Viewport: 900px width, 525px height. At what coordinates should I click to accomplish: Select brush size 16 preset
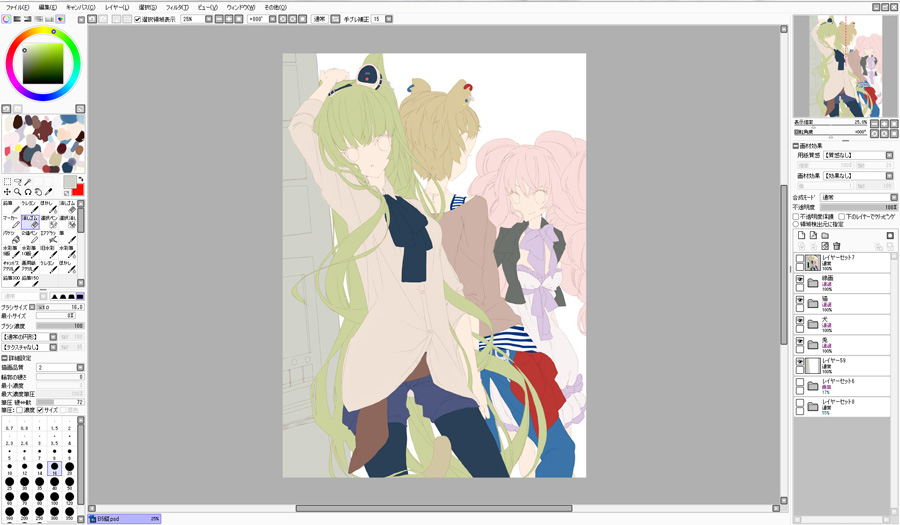click(x=55, y=468)
